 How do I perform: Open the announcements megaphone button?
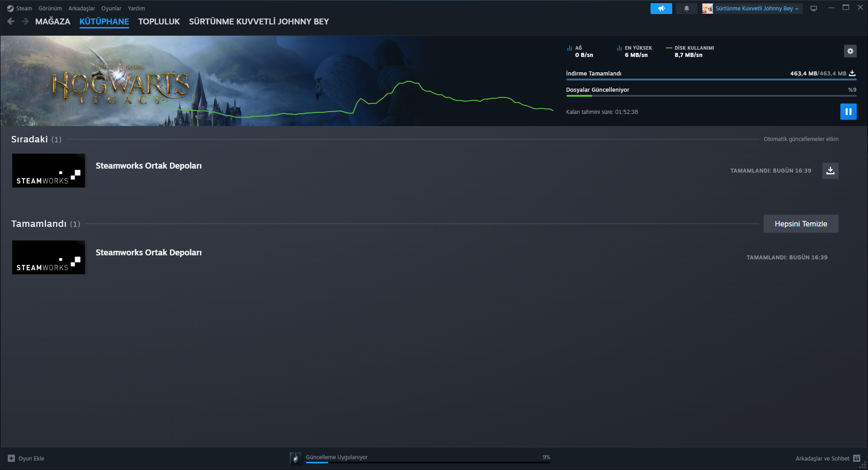pyautogui.click(x=661, y=9)
